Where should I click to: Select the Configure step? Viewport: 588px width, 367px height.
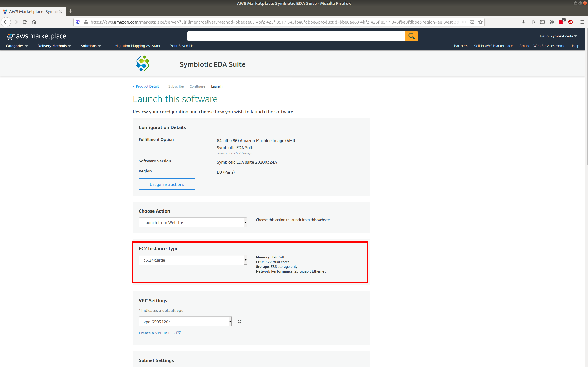(197, 86)
